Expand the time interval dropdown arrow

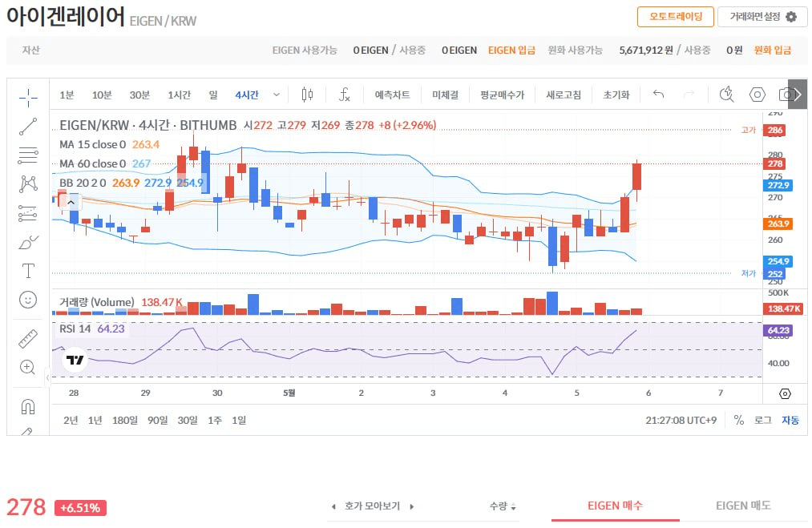point(277,95)
